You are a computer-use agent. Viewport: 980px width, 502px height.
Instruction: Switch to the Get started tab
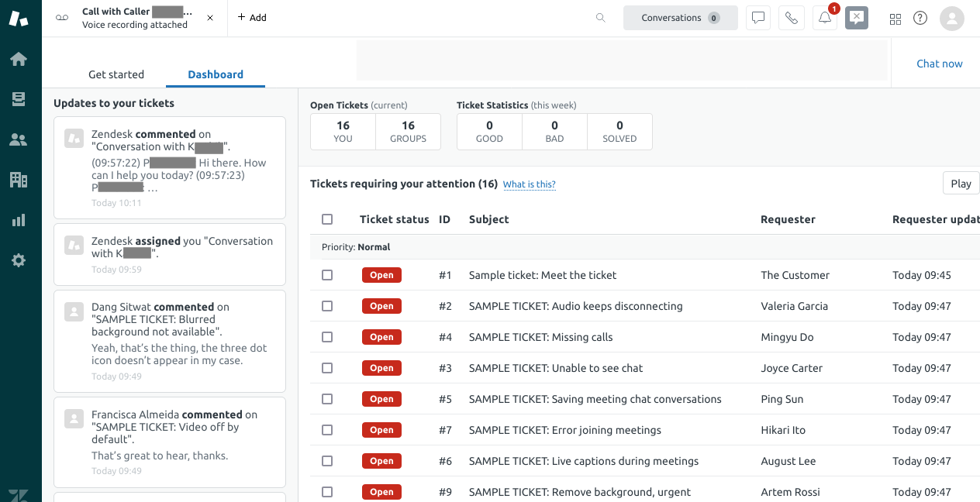pos(116,74)
